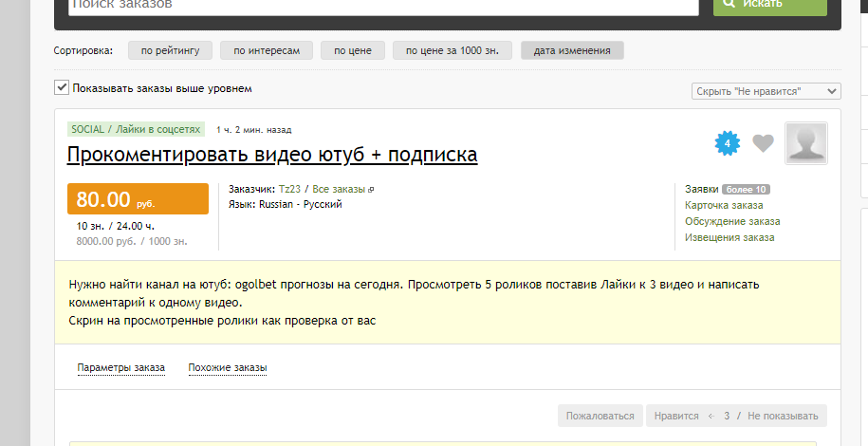The image size is (868, 446).
Task: Click the external link icon beside Все заказы
Action: tap(371, 190)
